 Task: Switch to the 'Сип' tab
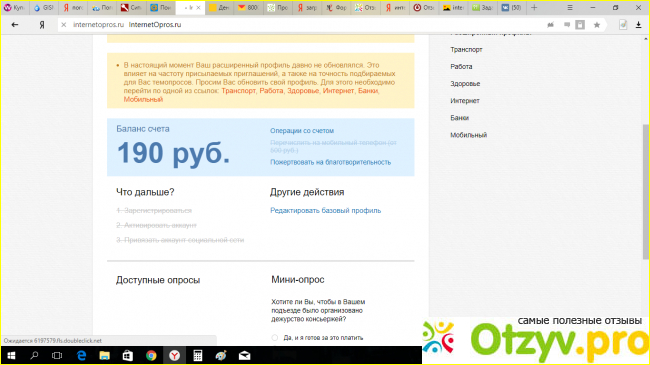pos(131,7)
